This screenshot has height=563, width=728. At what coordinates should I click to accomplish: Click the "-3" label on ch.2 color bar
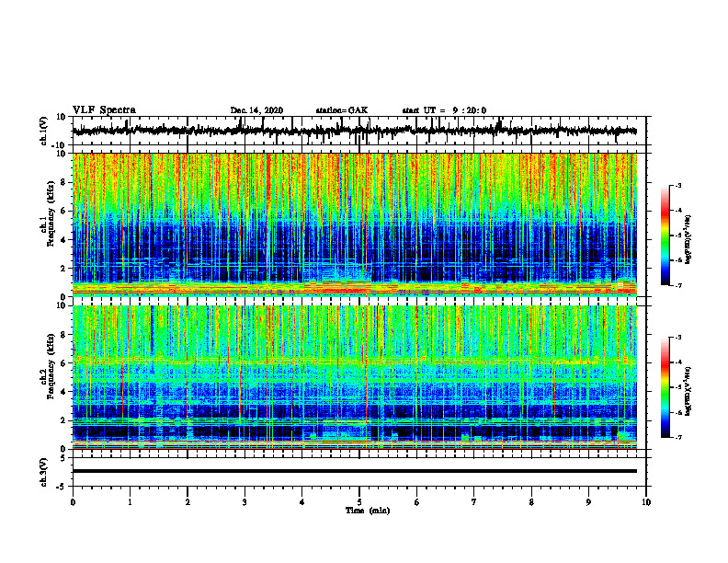point(677,338)
